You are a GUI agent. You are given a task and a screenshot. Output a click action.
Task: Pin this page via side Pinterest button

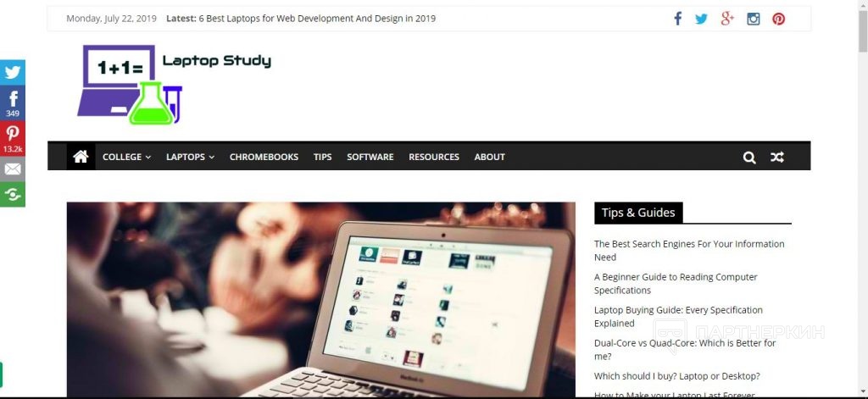tap(12, 138)
